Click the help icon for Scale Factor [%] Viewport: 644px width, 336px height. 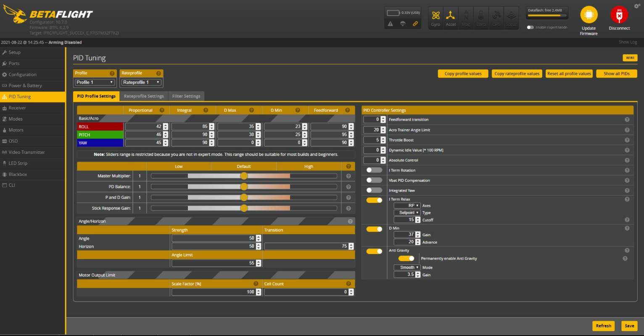(x=256, y=284)
